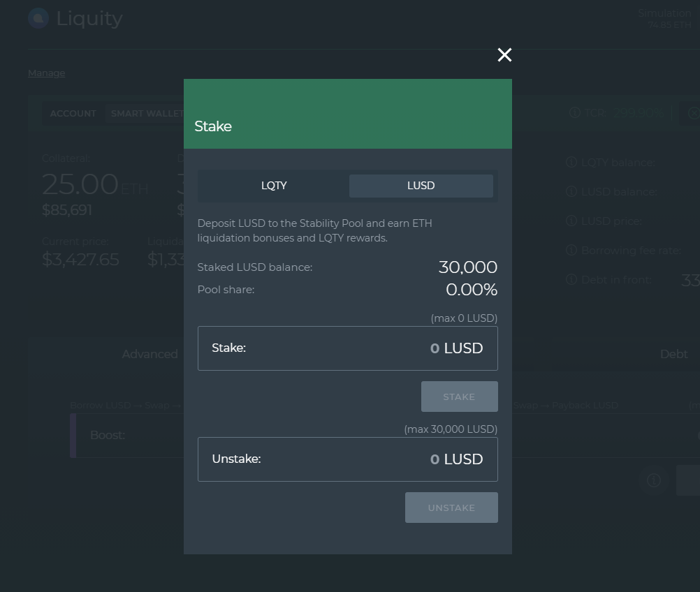Click the Current price $3,427.65 value
The height and width of the screenshot is (592, 700).
pos(80,260)
